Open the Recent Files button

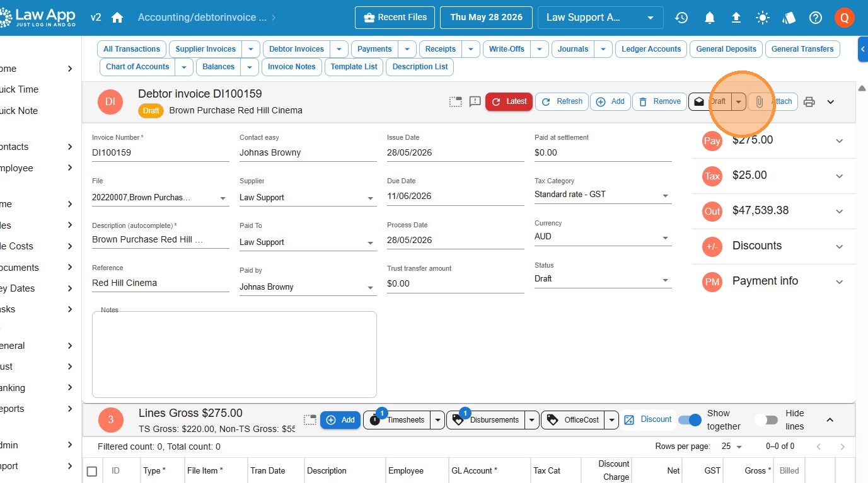pos(395,18)
